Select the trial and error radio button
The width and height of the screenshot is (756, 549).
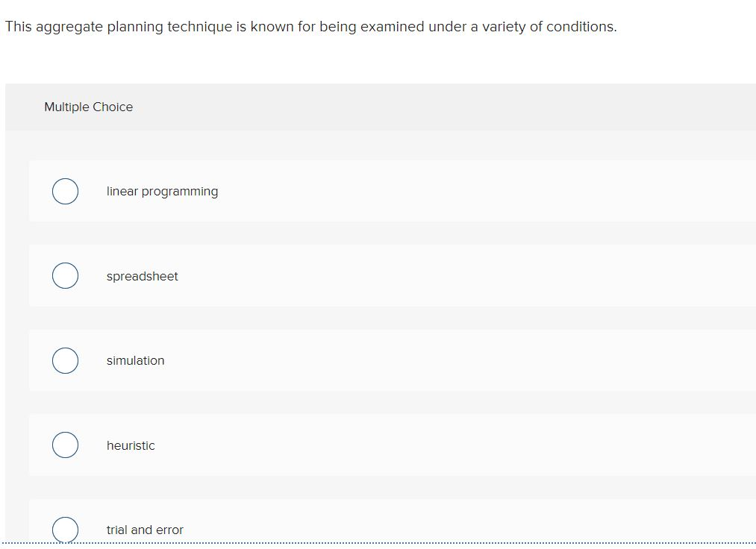65,530
